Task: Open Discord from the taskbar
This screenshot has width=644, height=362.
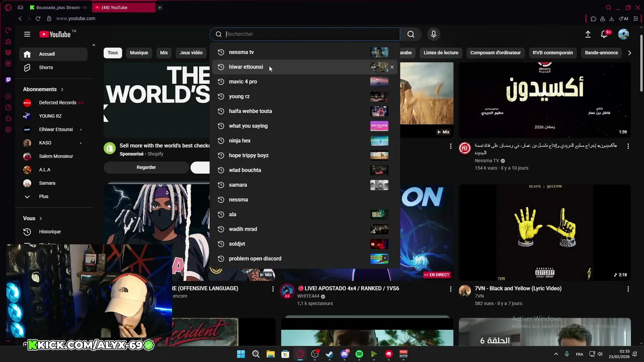Action: pyautogui.click(x=345, y=354)
